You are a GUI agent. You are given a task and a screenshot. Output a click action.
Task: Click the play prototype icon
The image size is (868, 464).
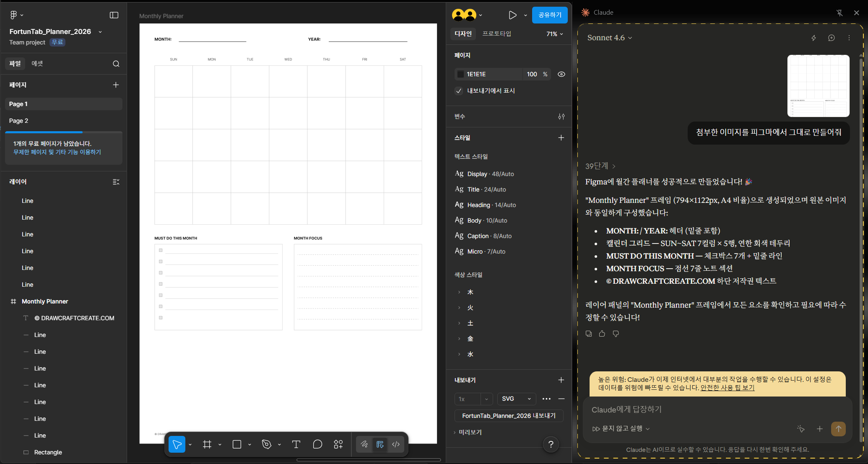(x=512, y=15)
